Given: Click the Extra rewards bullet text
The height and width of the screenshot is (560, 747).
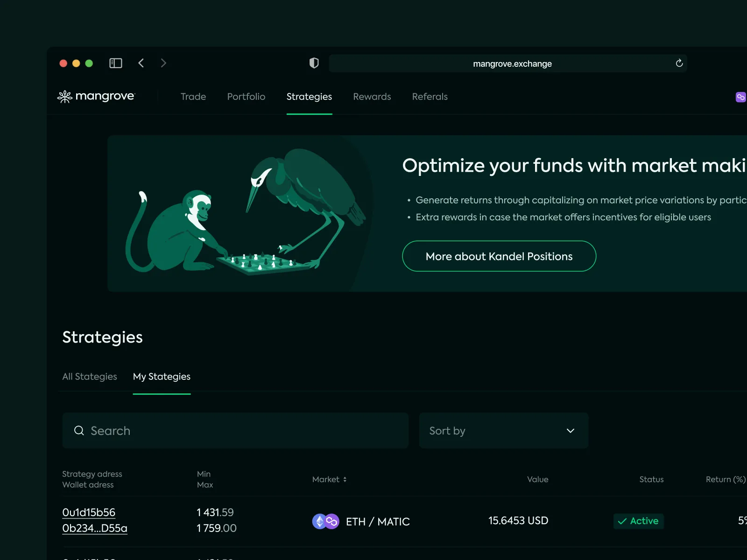Looking at the screenshot, I should [563, 217].
